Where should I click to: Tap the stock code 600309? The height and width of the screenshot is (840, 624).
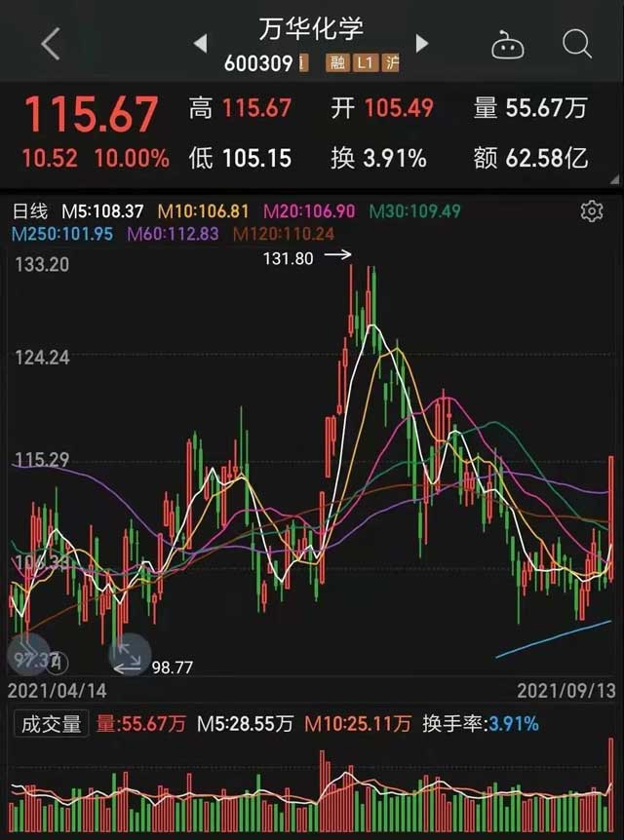[x=258, y=63]
